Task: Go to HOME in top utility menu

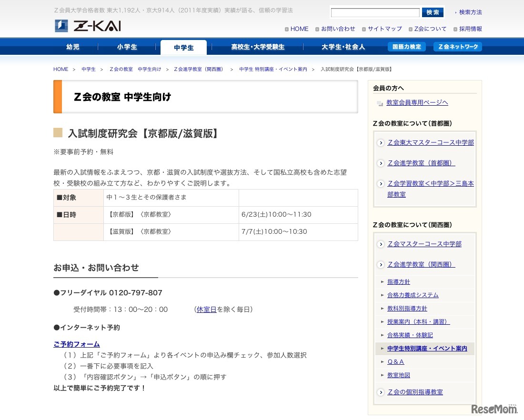Action: tap(299, 29)
